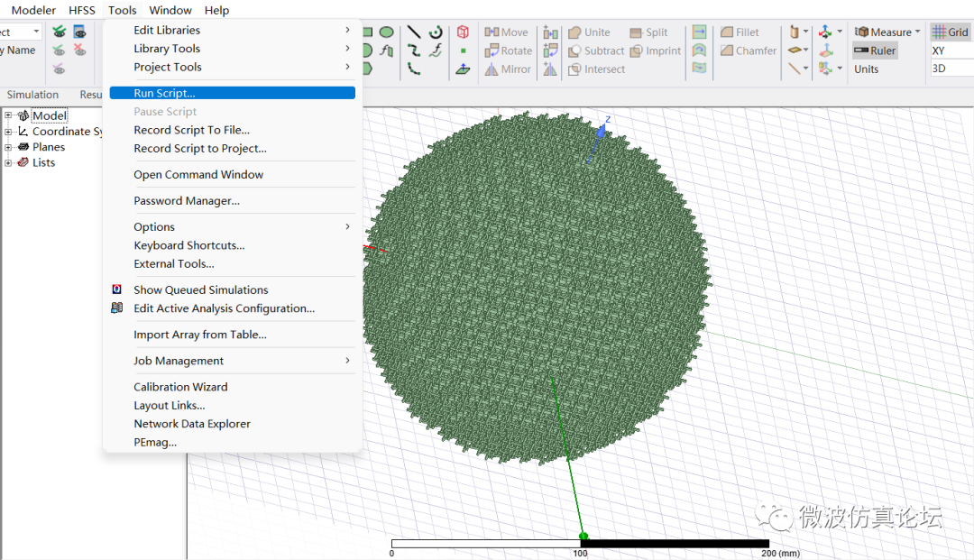Click the Units button
This screenshot has height=560, width=974.
867,69
